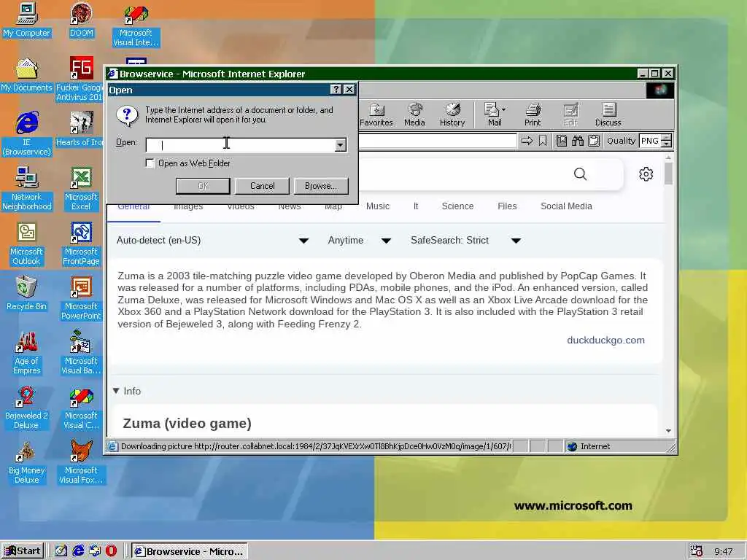Select the Big Money Deluxe desktop icon
Screen dimensions: 747x560
click(x=27, y=463)
